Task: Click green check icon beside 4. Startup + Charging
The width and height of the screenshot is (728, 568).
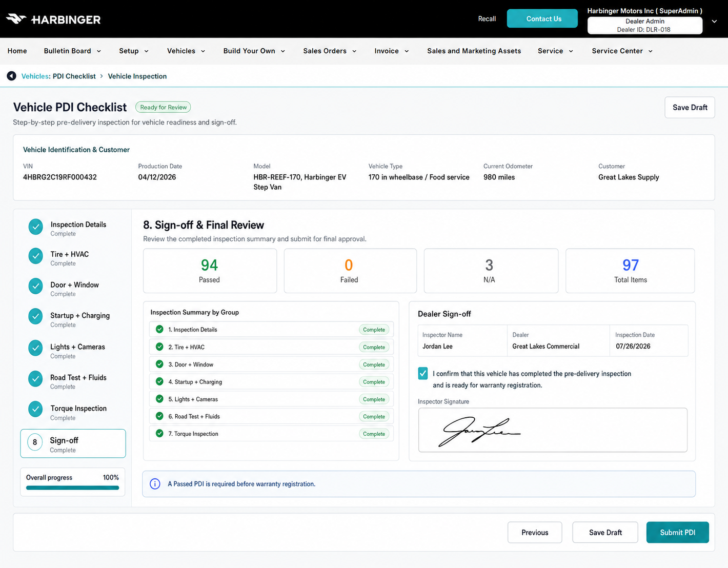Action: coord(159,381)
